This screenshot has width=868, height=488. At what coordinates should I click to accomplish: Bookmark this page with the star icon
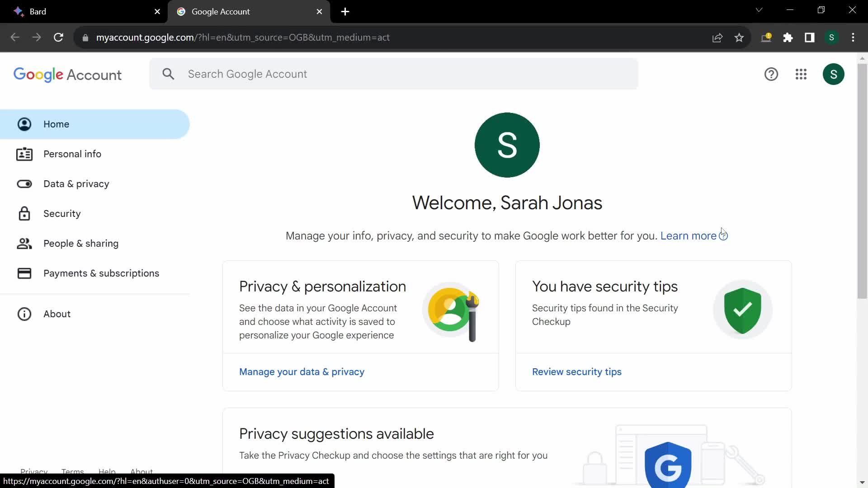click(x=739, y=38)
